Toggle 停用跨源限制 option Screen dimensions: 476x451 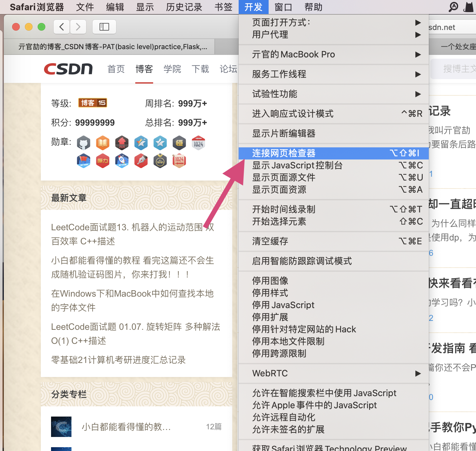[x=333, y=353]
